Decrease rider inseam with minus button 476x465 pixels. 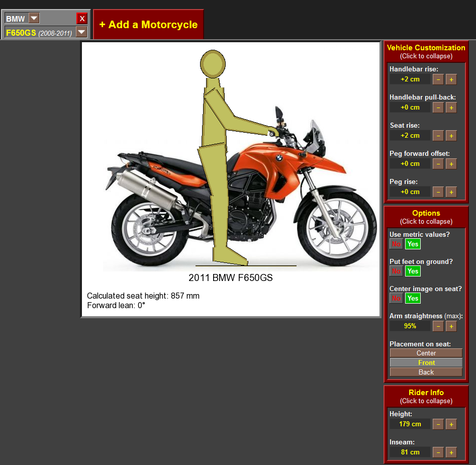[x=438, y=452]
